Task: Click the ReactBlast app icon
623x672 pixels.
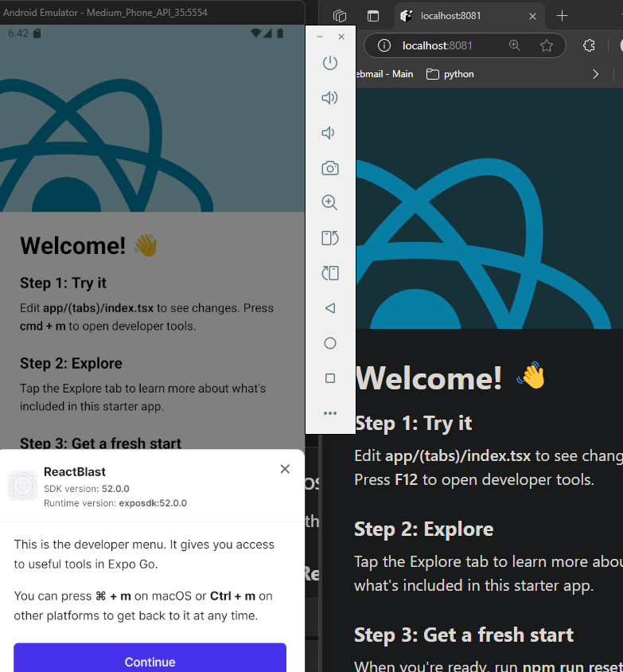Action: pos(23,486)
